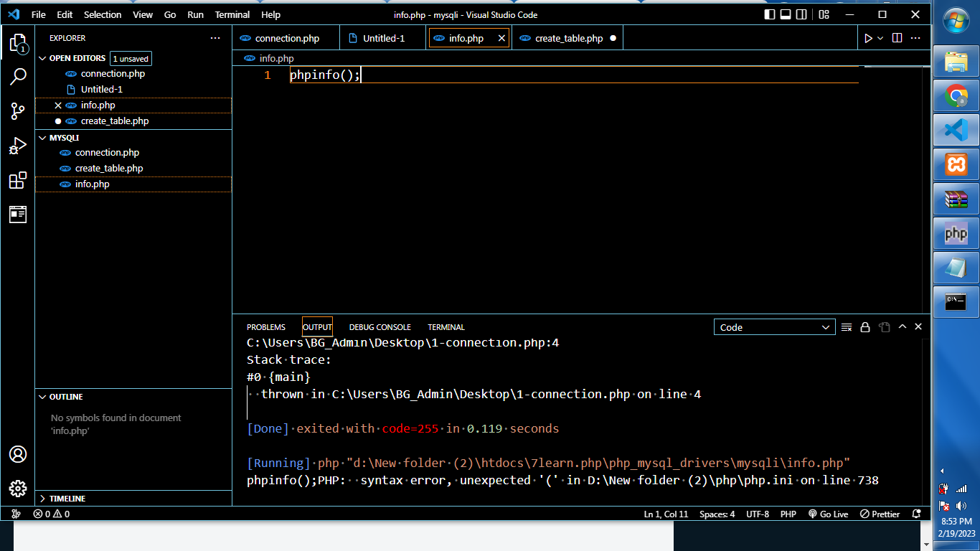Open XAMPP from the Windows taskbar
This screenshot has width=980, height=551.
[x=956, y=164]
